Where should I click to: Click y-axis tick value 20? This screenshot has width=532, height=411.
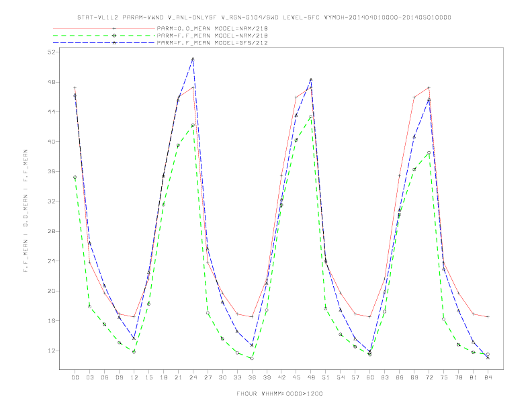pos(52,291)
